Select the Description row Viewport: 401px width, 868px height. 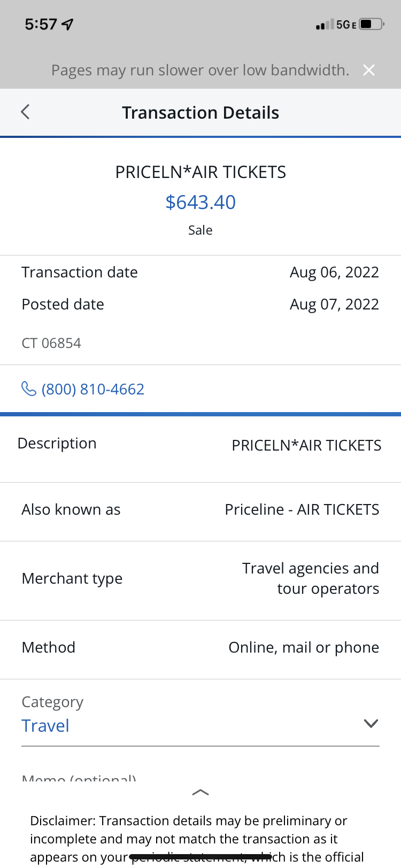click(200, 445)
